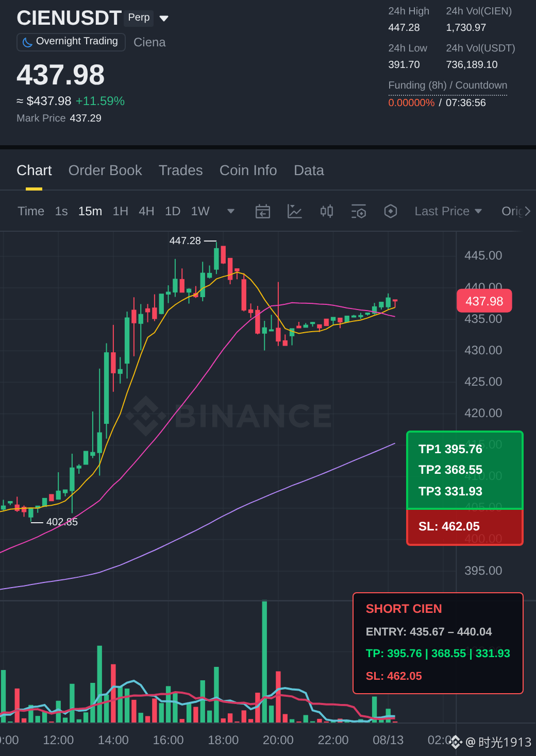The image size is (536, 756).
Task: Click the 07:36:56 countdown timer
Action: pyautogui.click(x=466, y=102)
